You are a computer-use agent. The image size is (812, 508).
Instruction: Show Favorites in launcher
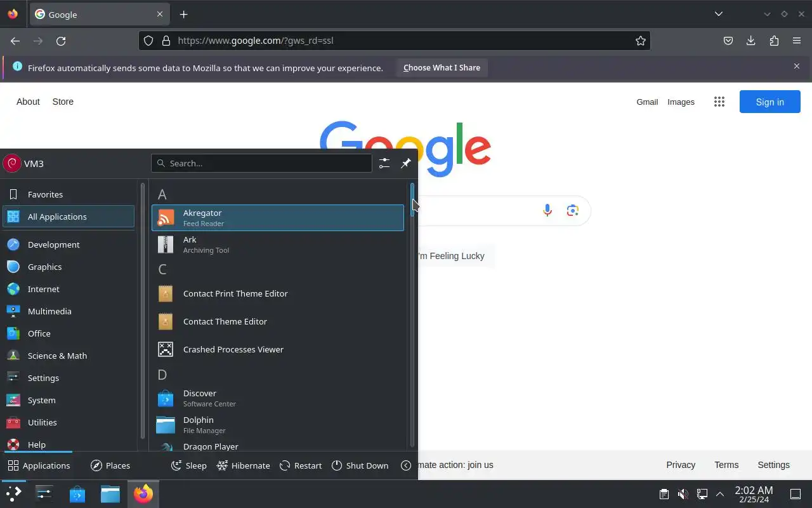click(69, 194)
